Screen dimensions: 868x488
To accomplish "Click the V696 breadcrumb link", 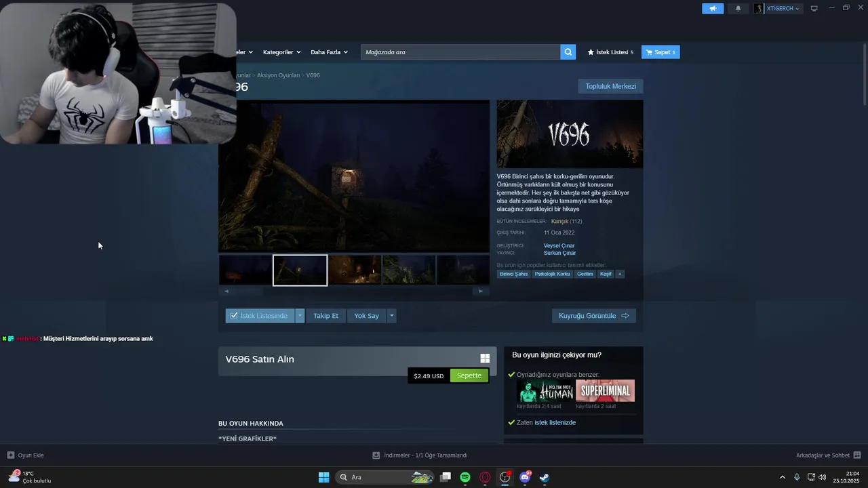I will coord(313,75).
